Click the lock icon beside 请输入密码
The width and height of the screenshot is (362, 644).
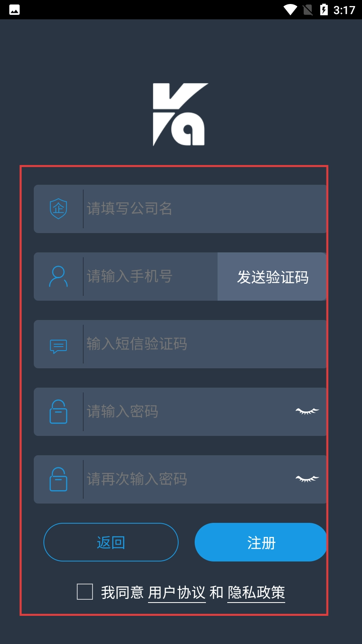58,411
